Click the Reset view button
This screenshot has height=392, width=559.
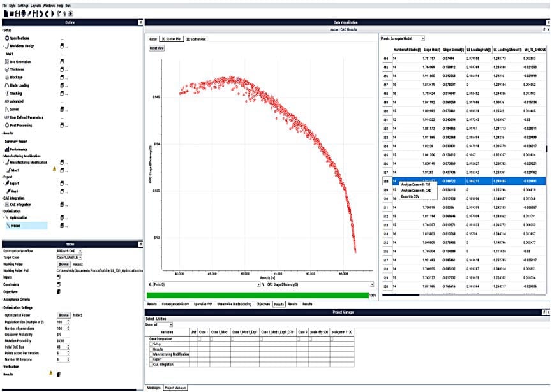(x=156, y=48)
